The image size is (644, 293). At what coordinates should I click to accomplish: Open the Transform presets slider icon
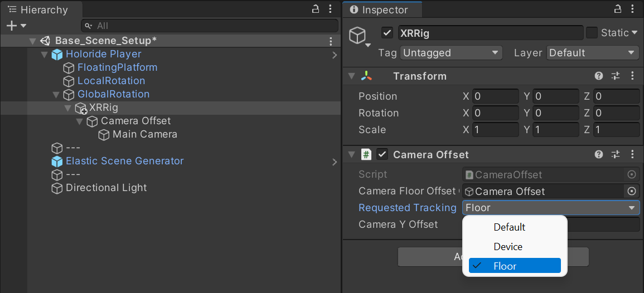point(615,76)
